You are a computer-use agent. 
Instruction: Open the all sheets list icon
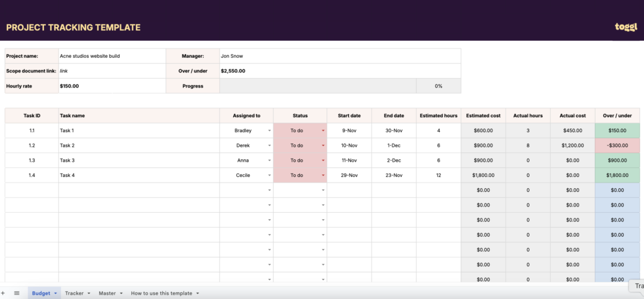click(17, 293)
